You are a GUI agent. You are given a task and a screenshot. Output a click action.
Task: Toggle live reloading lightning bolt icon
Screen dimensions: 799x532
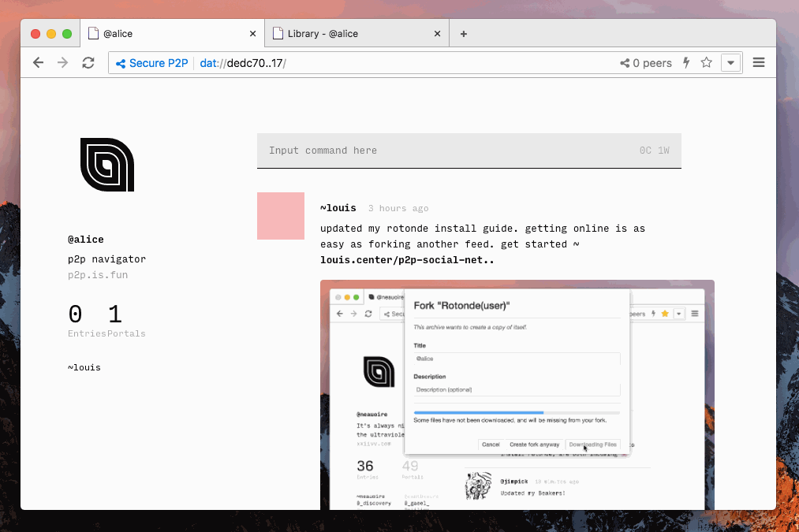[686, 62]
